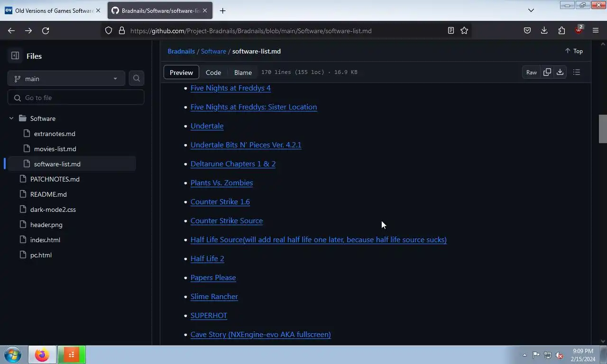This screenshot has height=364, width=607.
Task: Reload the current page
Action: click(x=46, y=30)
